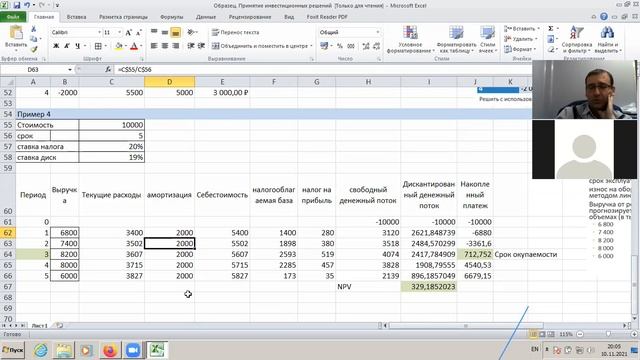
Task: Click the Fill down icon below sigma
Action: pos(551,39)
